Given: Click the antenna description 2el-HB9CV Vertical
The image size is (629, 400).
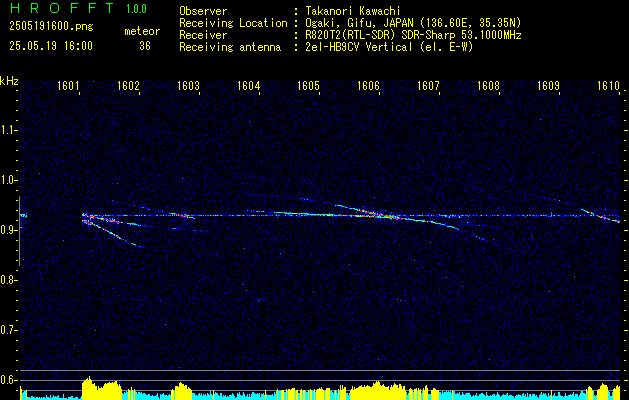Looking at the screenshot, I should pos(359,47).
